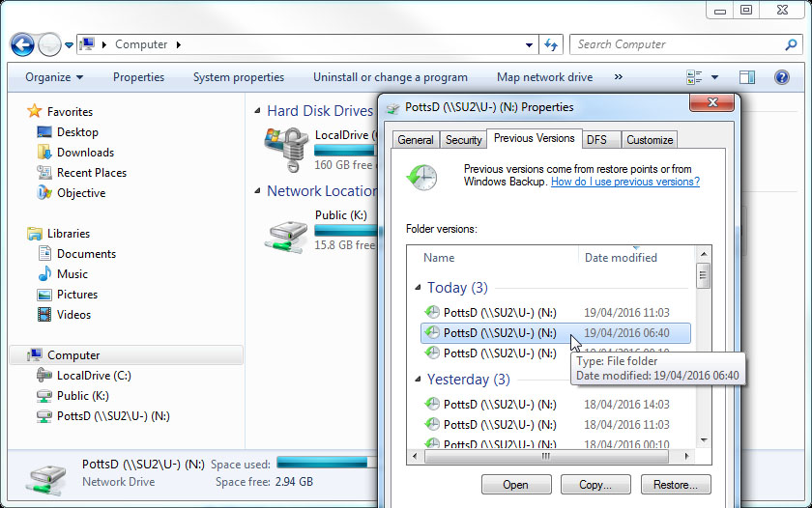Open Recent Places in Favorites
Viewport: 812px width, 508px height.
91,172
